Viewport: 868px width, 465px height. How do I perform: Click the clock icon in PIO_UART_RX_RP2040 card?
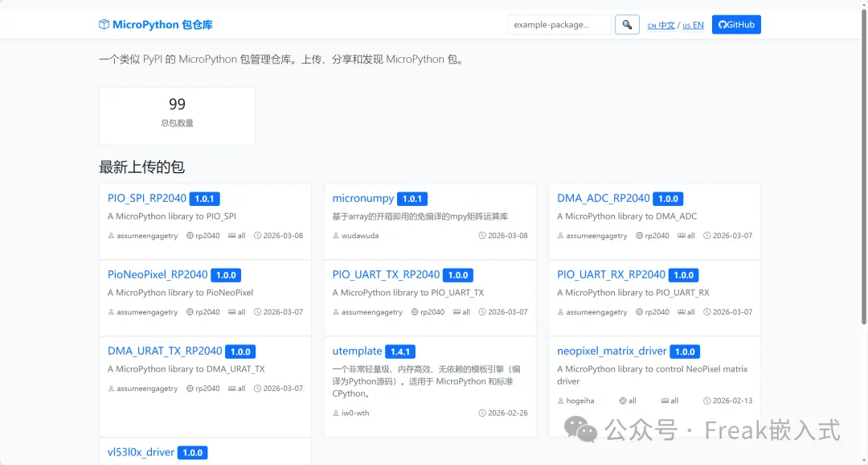[707, 312]
